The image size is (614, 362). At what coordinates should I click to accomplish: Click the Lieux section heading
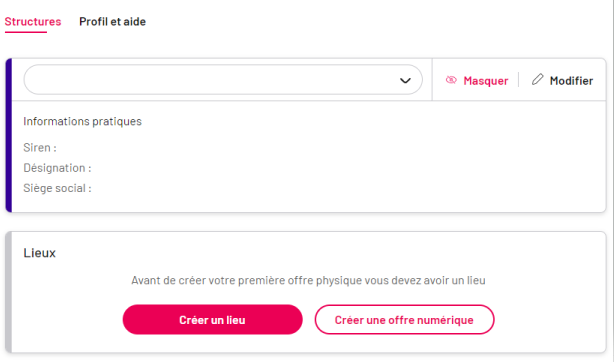pos(40,253)
